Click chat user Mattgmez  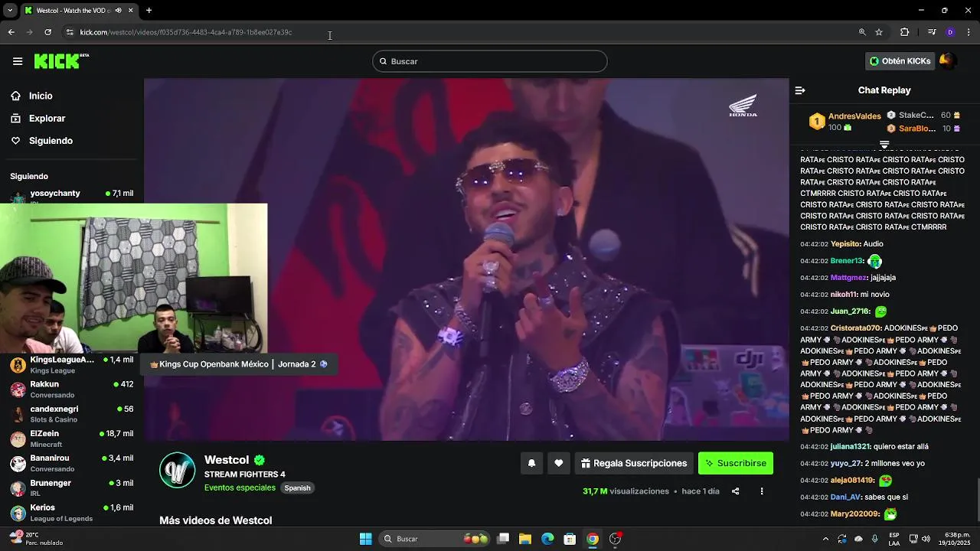pos(848,278)
